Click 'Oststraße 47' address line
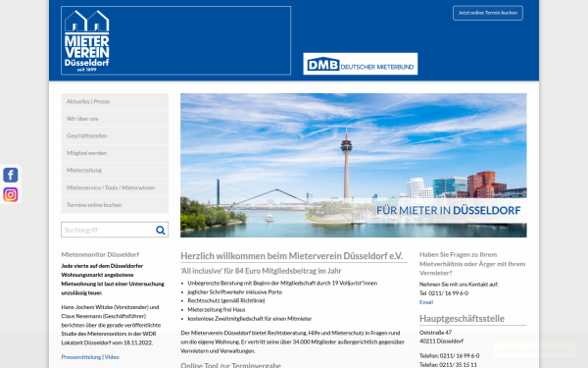The height and width of the screenshot is (368, 588). [435, 333]
